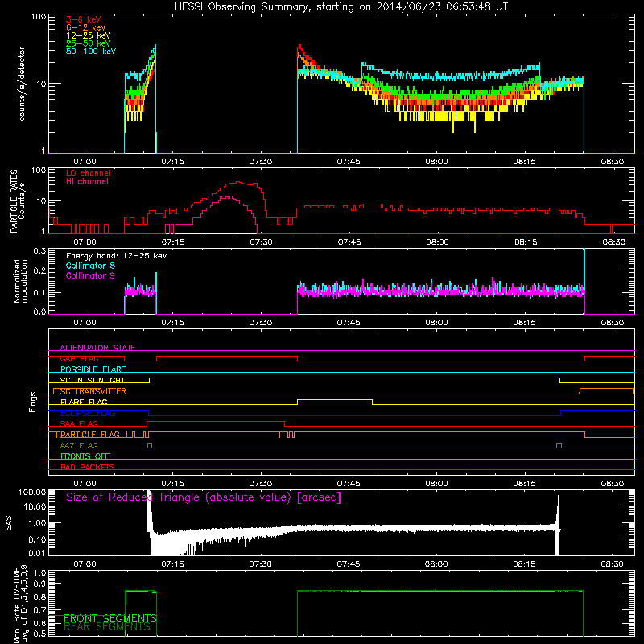Click the 'Energy band: 12-25 keV' text

click(117, 256)
